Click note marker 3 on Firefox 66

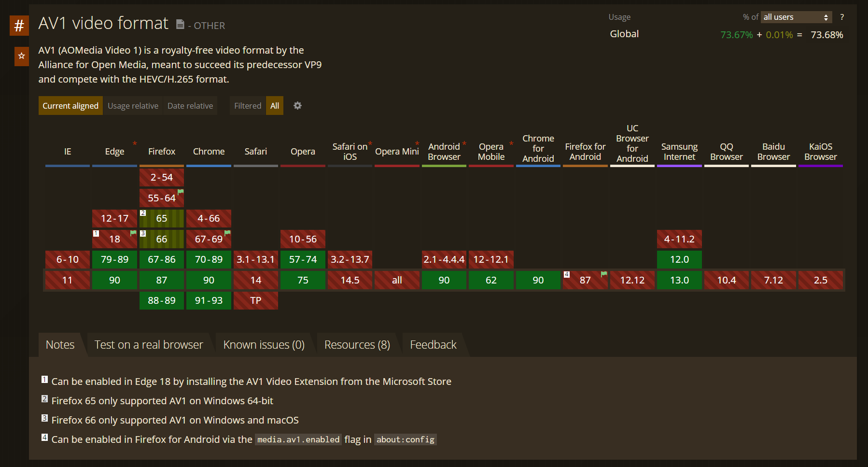pyautogui.click(x=143, y=233)
